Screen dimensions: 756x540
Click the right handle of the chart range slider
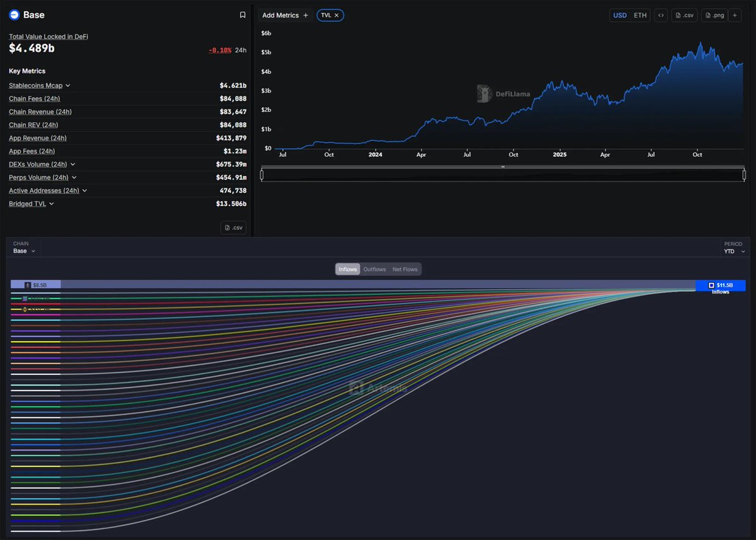point(744,175)
